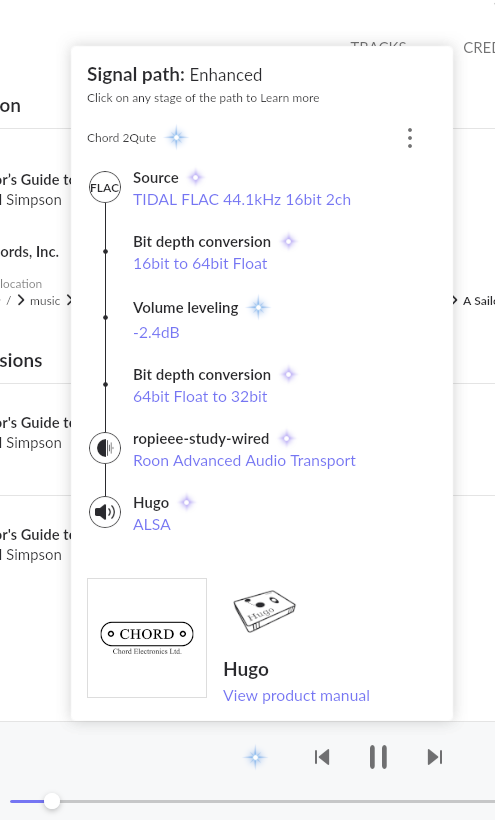This screenshot has width=495, height=820.
Task: Click the FLAC source icon
Action: pos(105,187)
